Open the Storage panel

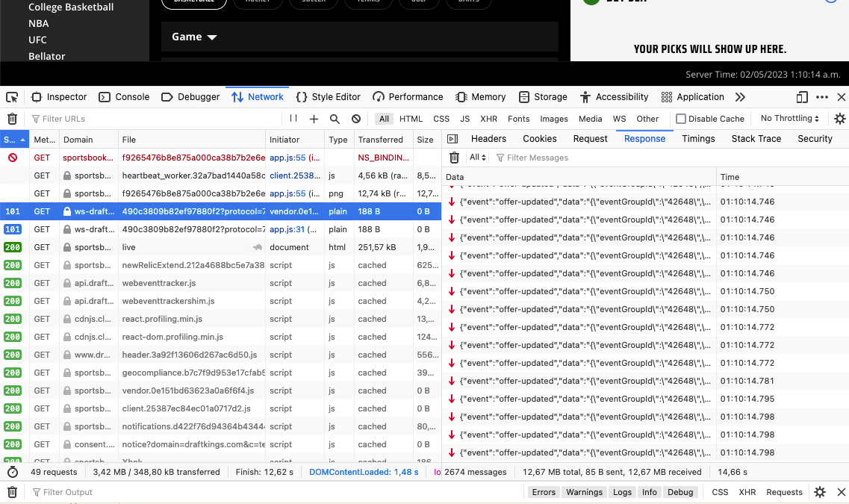coord(543,97)
